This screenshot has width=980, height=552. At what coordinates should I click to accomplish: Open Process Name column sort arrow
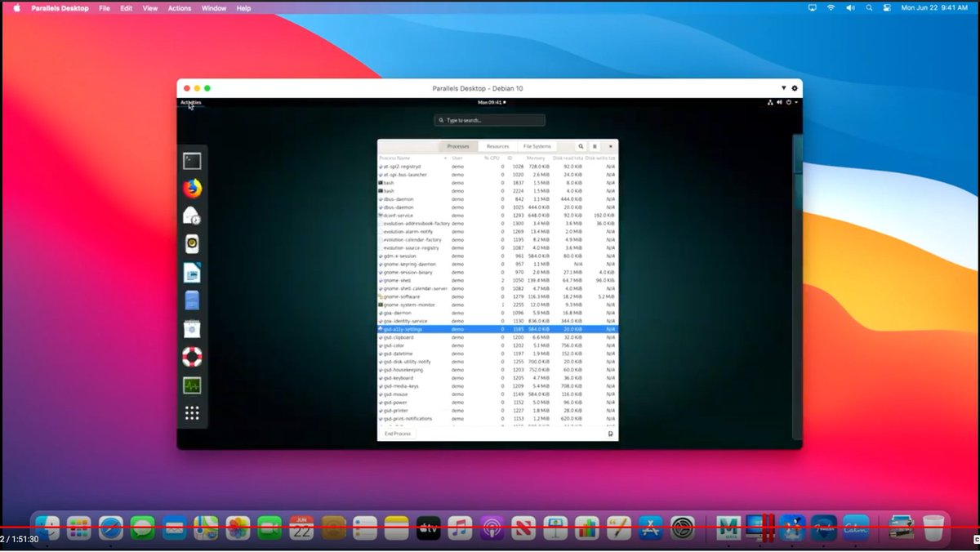(x=446, y=157)
